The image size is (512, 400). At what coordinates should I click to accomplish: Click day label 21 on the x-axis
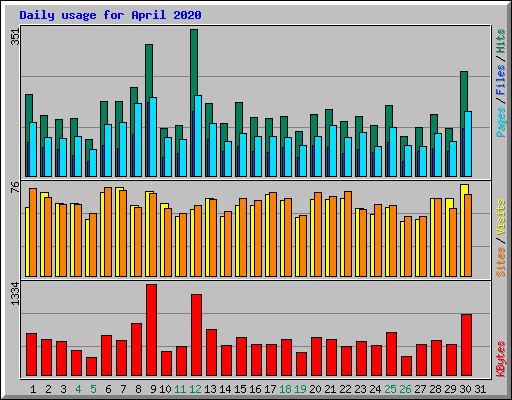(x=330, y=389)
